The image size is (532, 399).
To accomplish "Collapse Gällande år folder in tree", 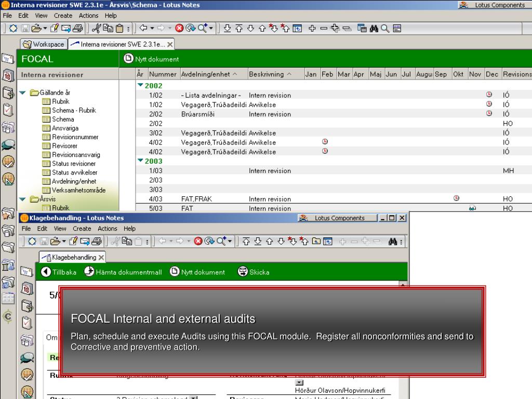I will 23,92.
